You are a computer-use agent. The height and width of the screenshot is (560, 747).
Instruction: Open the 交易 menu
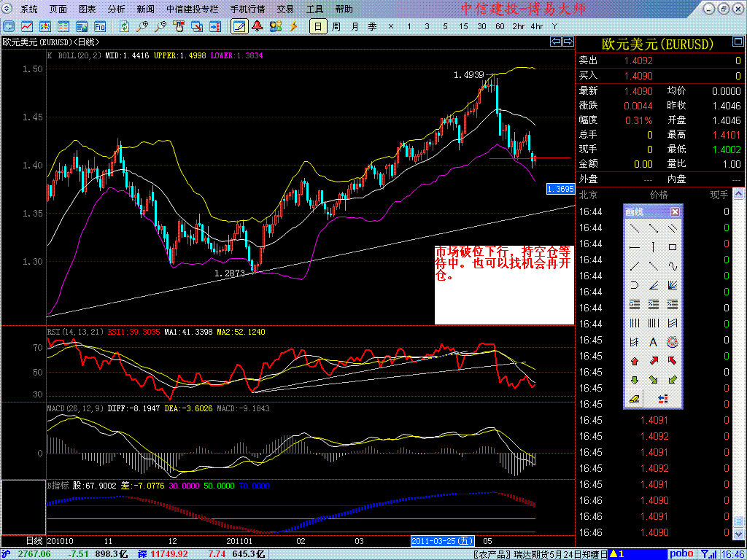(285, 9)
